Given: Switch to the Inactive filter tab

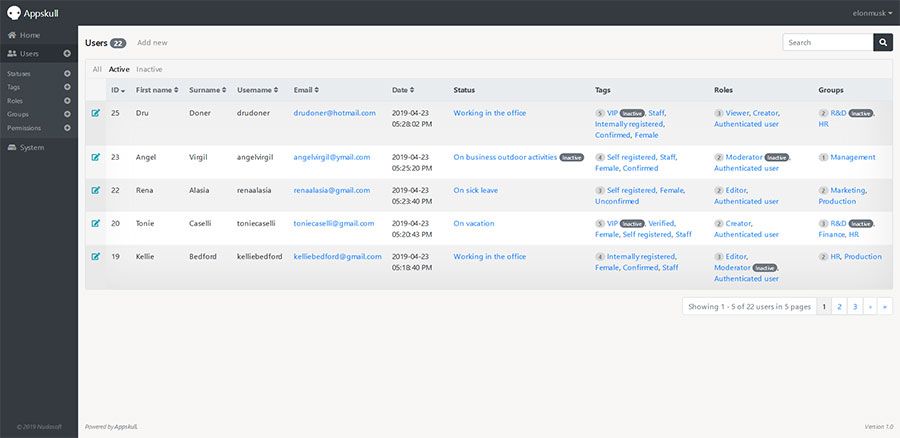Looking at the screenshot, I should point(149,69).
